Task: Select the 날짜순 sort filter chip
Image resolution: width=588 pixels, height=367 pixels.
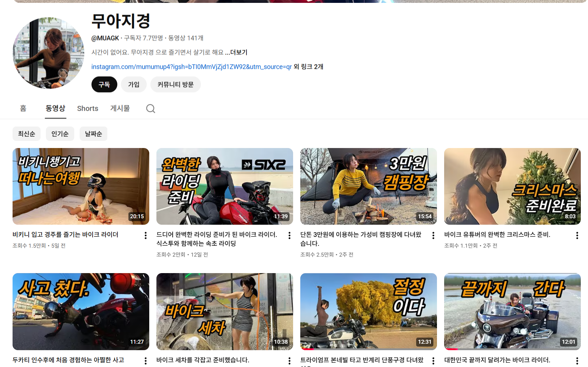Action: point(93,134)
